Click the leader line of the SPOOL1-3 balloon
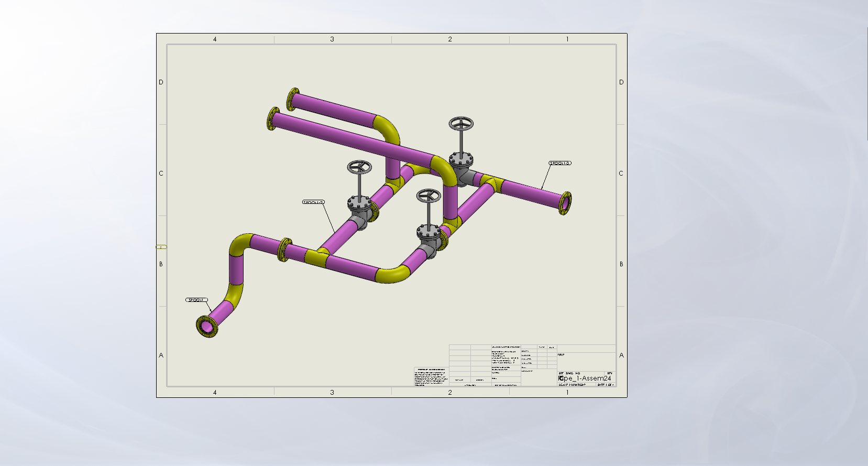Screen dimensions: 868x466 tap(546, 177)
